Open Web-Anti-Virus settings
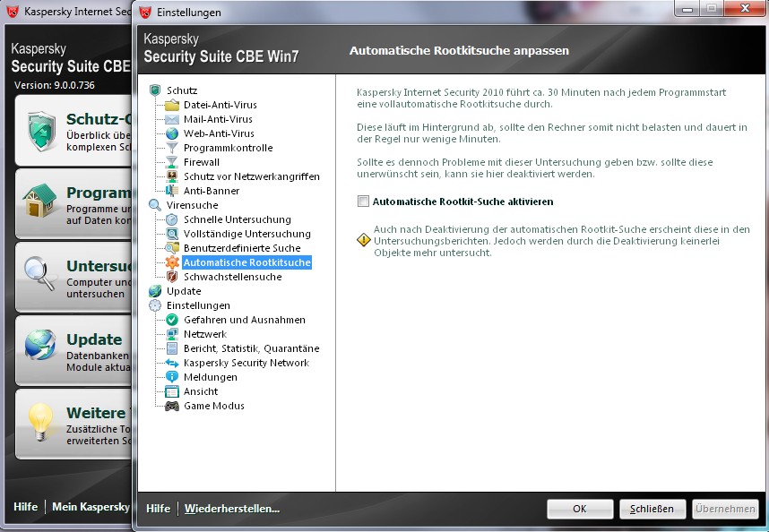Viewport: 769px width, 532px height. pos(219,133)
